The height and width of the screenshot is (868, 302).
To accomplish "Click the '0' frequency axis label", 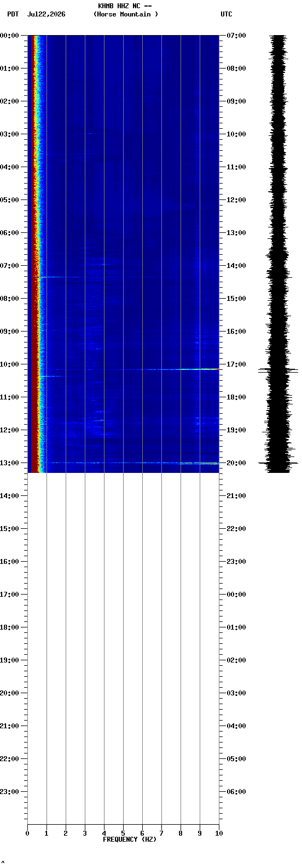I will pos(27,833).
